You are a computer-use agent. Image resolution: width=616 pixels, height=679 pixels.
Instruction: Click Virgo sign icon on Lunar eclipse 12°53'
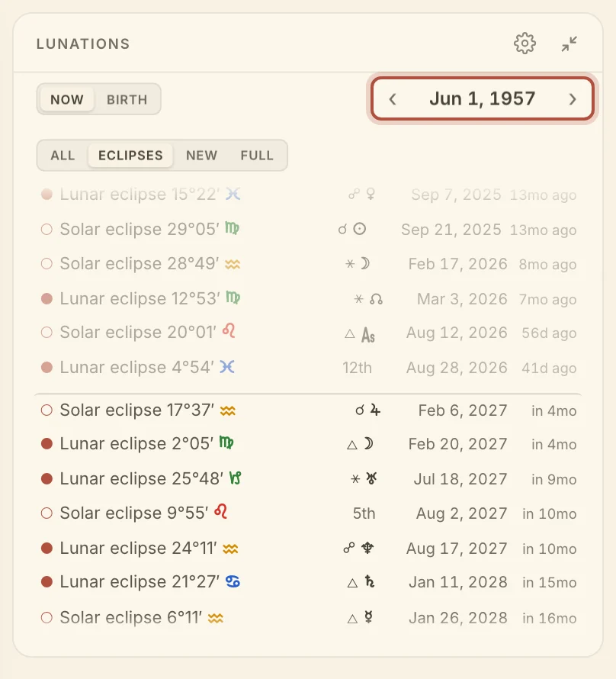tap(233, 298)
